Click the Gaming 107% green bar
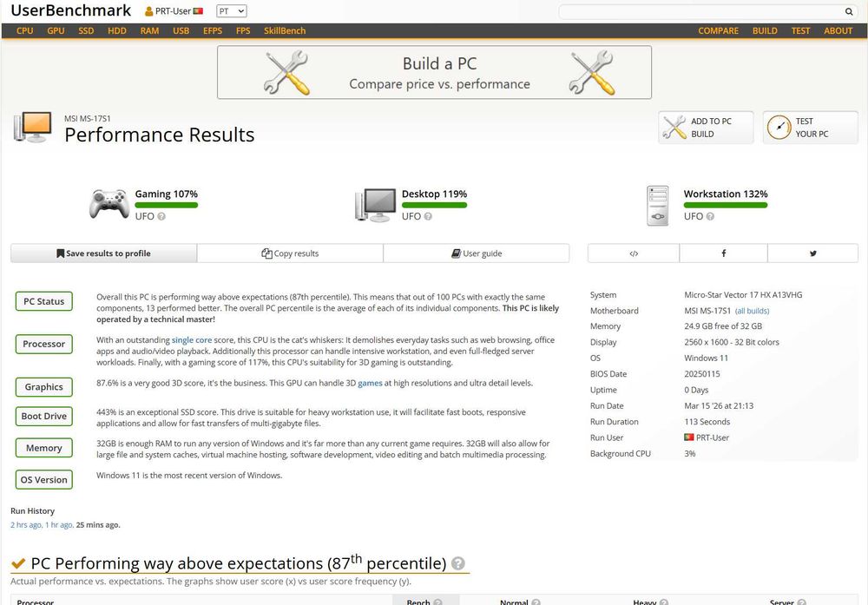Image resolution: width=868 pixels, height=605 pixels. tap(166, 206)
